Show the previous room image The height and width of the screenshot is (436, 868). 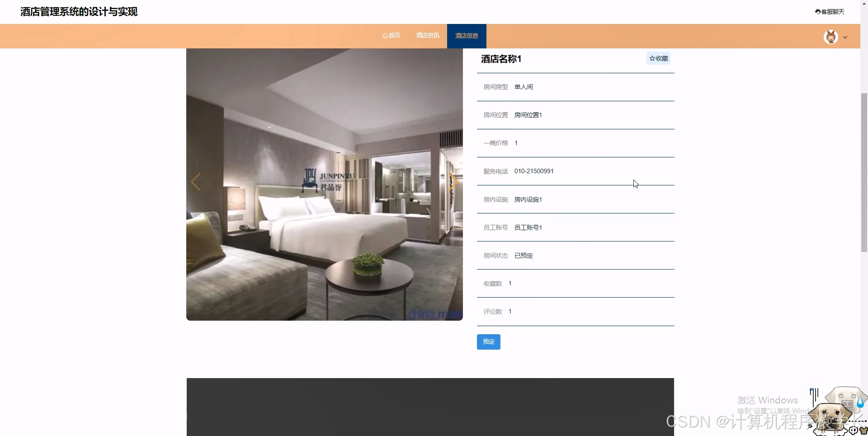(195, 182)
